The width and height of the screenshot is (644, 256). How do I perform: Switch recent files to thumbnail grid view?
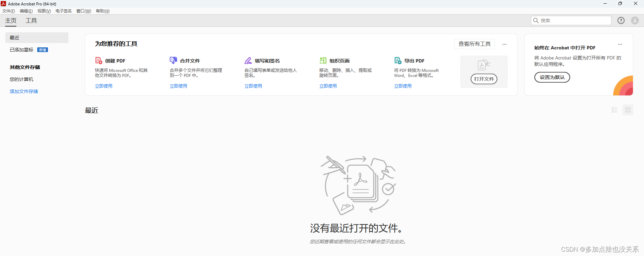pos(628,110)
